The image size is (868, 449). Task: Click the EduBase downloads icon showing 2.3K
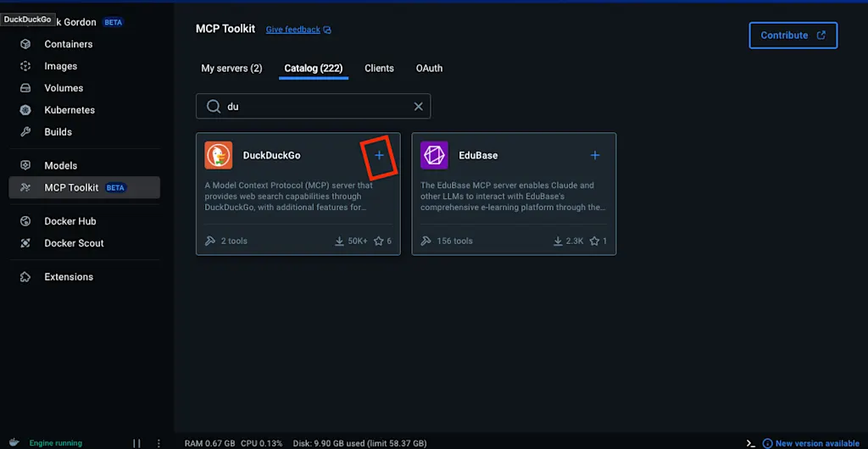click(x=559, y=241)
